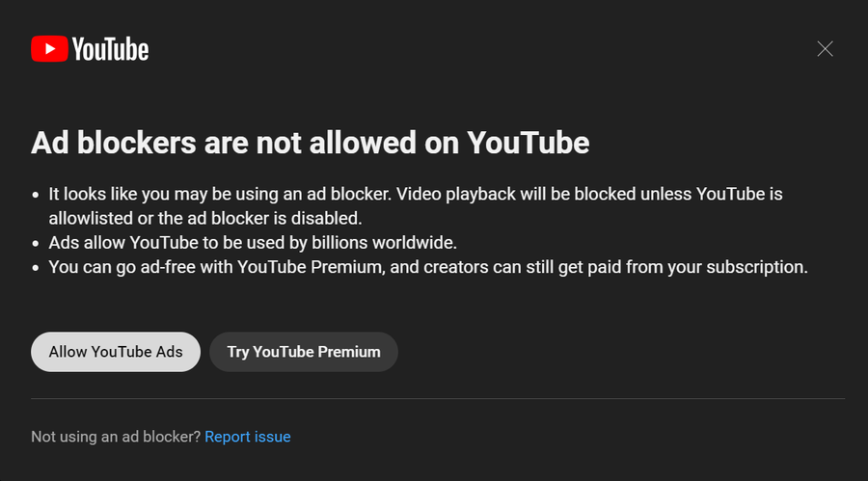Click the 'Not using an ad blocker?' text
The height and width of the screenshot is (481, 868).
[x=115, y=437]
